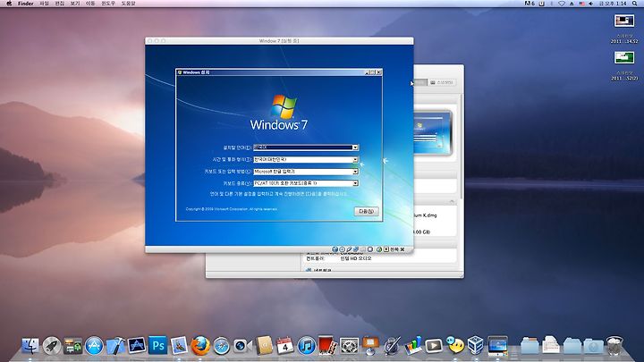Open the Go (이동) menu
Image resolution: width=644 pixels, height=362 pixels.
[90, 4]
